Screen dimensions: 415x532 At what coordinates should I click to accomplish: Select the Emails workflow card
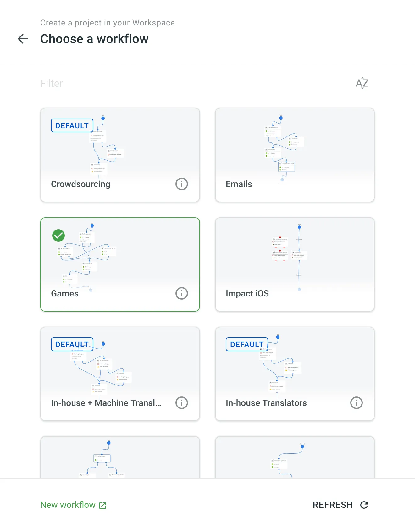[295, 154]
